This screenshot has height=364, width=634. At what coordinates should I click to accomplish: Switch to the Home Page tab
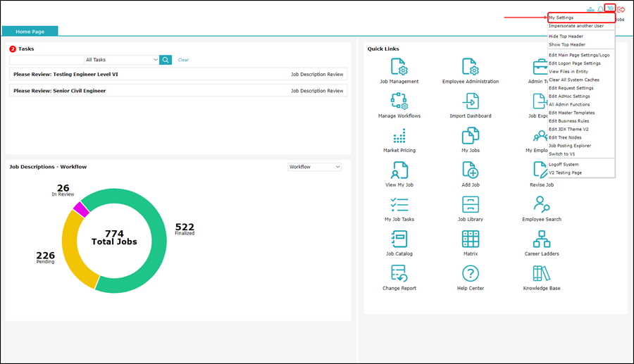click(x=30, y=31)
